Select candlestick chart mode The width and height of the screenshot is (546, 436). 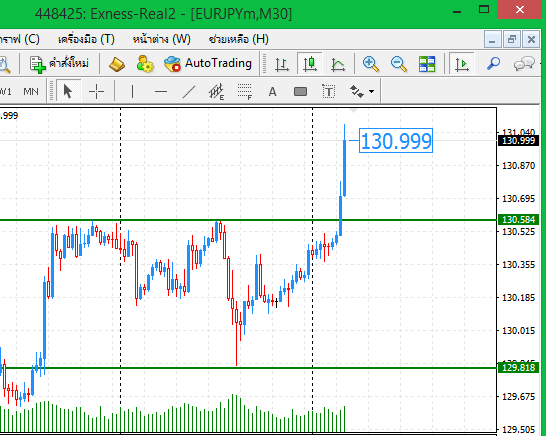tap(310, 64)
